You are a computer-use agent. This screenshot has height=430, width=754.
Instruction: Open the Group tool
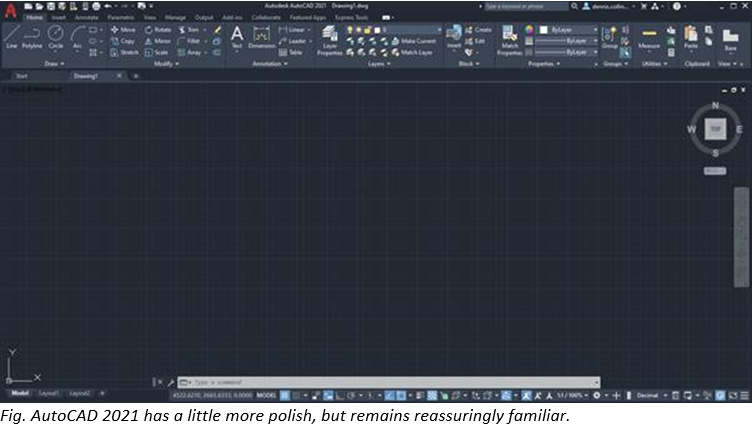coord(609,38)
